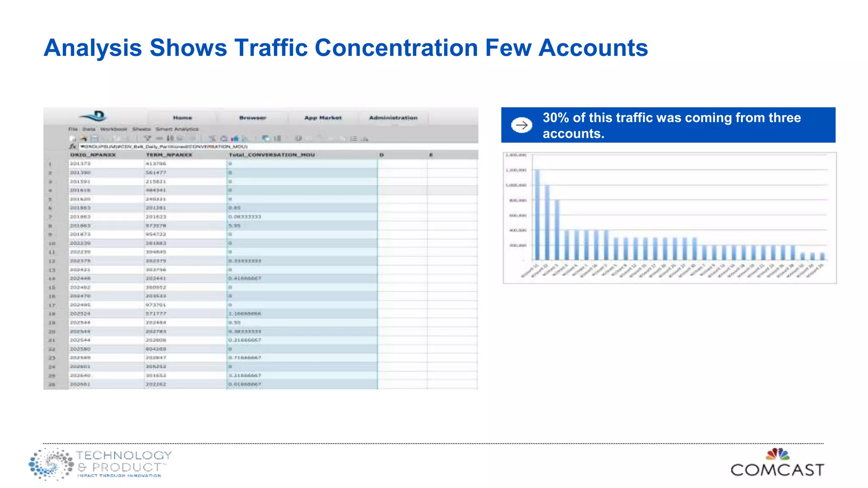Click cell containing 202462
The image size is (868, 488).
[106, 287]
